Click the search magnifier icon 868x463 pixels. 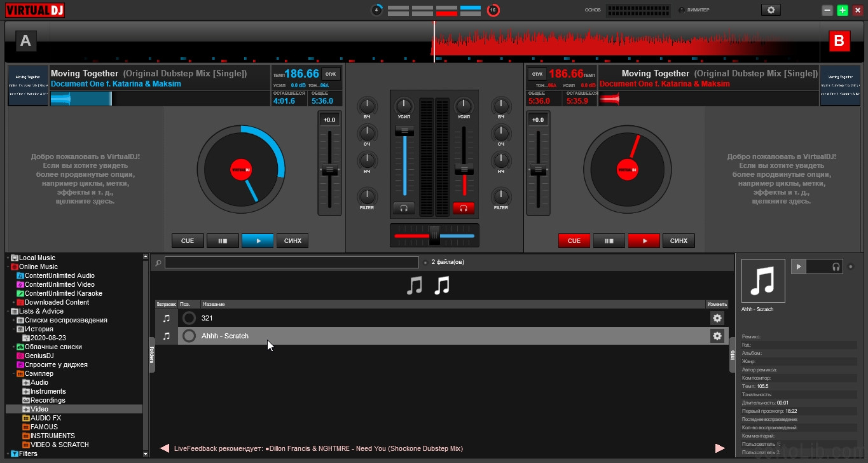158,262
